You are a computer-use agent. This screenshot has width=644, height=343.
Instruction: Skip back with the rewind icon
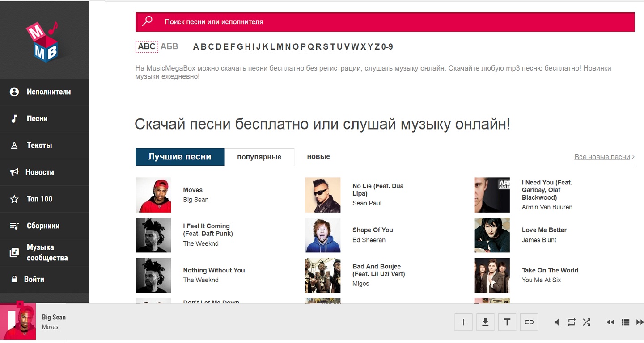(x=610, y=322)
